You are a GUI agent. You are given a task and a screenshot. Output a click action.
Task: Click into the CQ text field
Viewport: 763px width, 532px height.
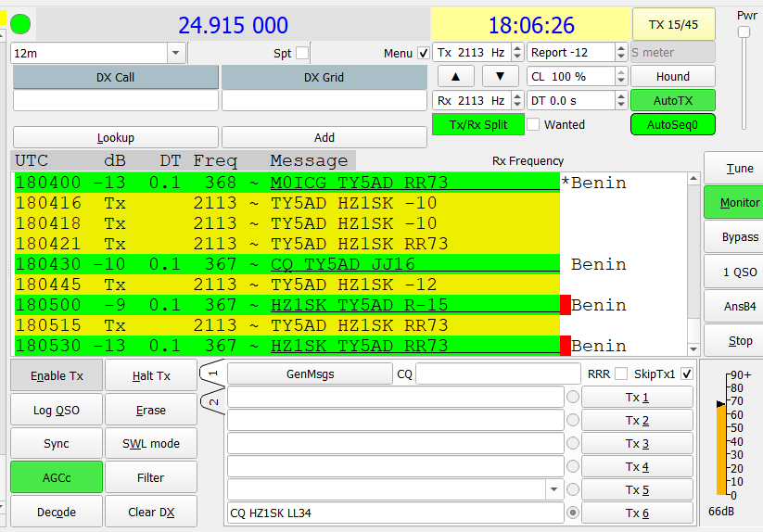[498, 374]
